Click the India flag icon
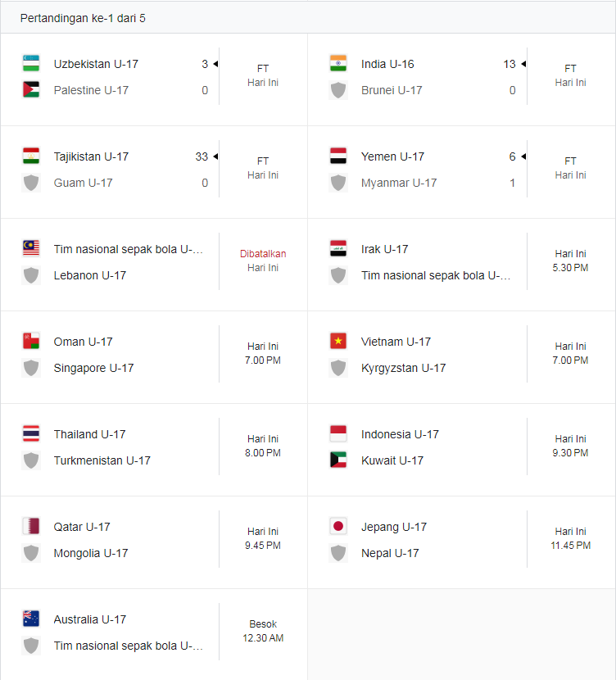Screen dimensions: 616x680 point(338,63)
